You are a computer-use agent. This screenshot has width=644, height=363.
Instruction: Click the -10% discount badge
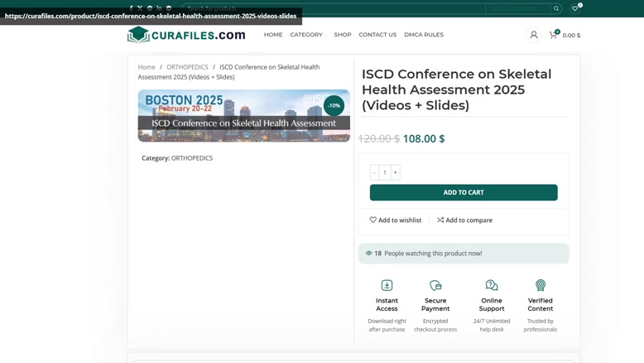334,105
